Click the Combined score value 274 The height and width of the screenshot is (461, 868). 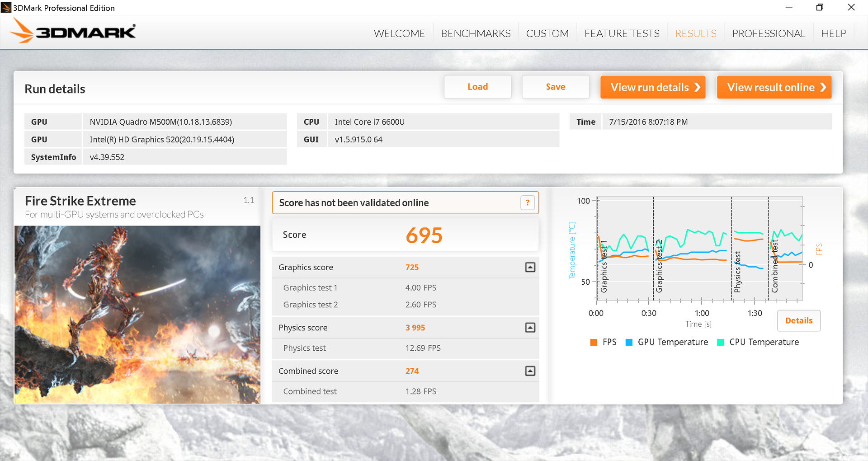pos(412,371)
